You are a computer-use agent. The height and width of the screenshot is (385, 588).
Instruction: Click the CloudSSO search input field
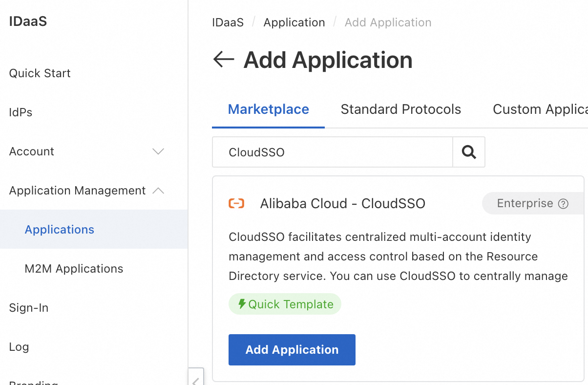click(x=332, y=152)
